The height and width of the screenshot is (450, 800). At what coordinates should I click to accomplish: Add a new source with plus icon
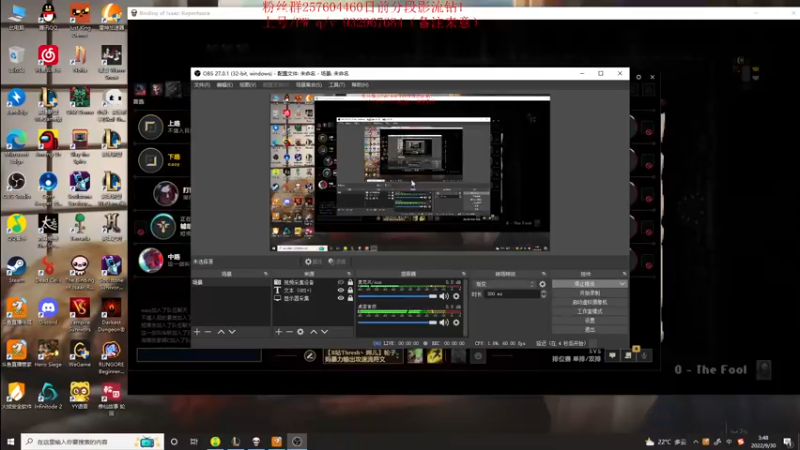click(x=279, y=332)
